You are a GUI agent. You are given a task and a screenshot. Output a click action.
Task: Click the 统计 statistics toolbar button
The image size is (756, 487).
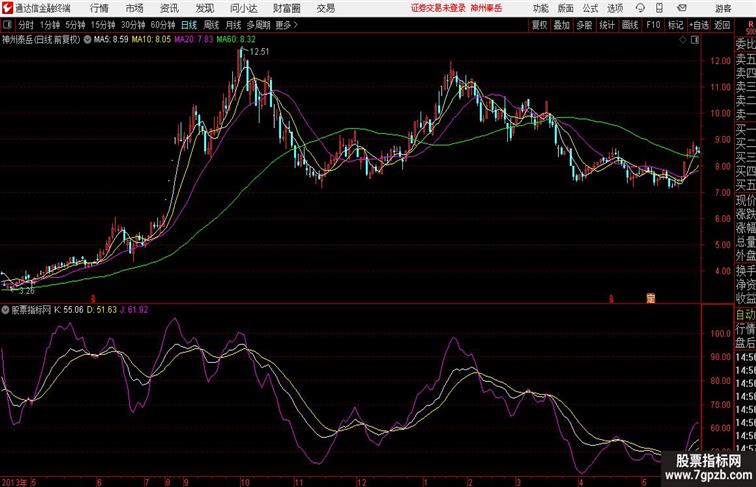(x=607, y=25)
